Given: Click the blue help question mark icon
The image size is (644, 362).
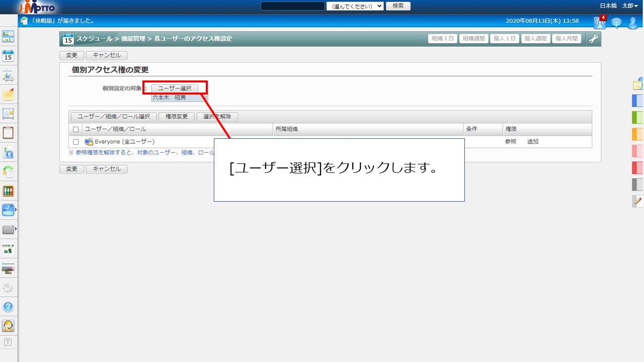Looking at the screenshot, I should 8,306.
